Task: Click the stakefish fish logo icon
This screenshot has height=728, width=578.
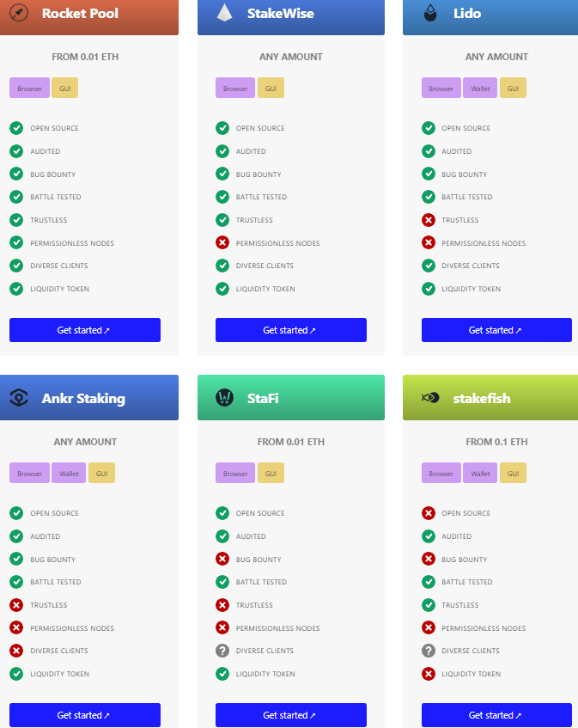Action: coord(429,397)
